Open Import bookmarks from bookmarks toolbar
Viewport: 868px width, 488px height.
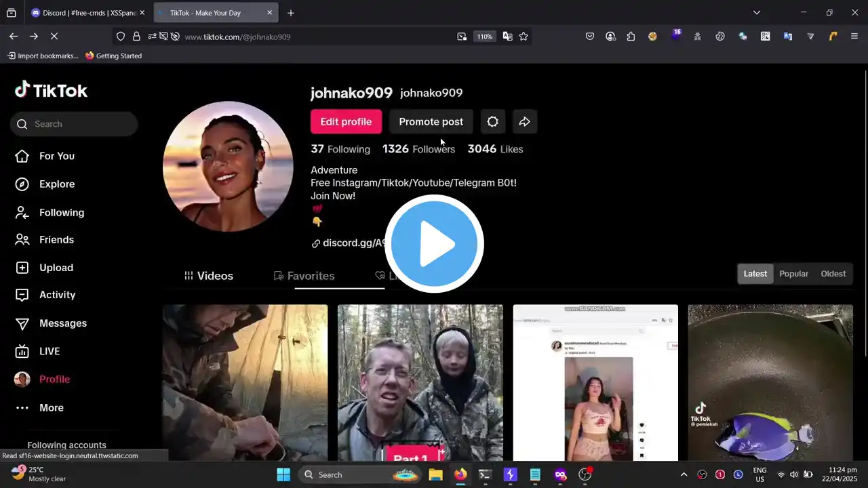point(43,56)
